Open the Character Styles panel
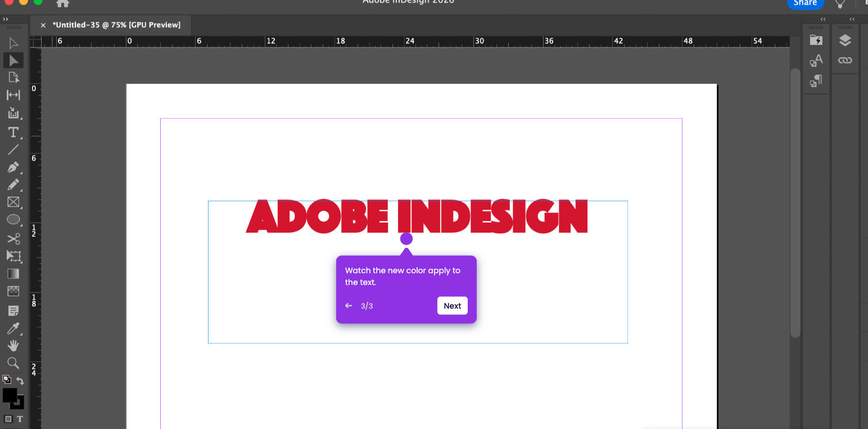 [x=816, y=61]
